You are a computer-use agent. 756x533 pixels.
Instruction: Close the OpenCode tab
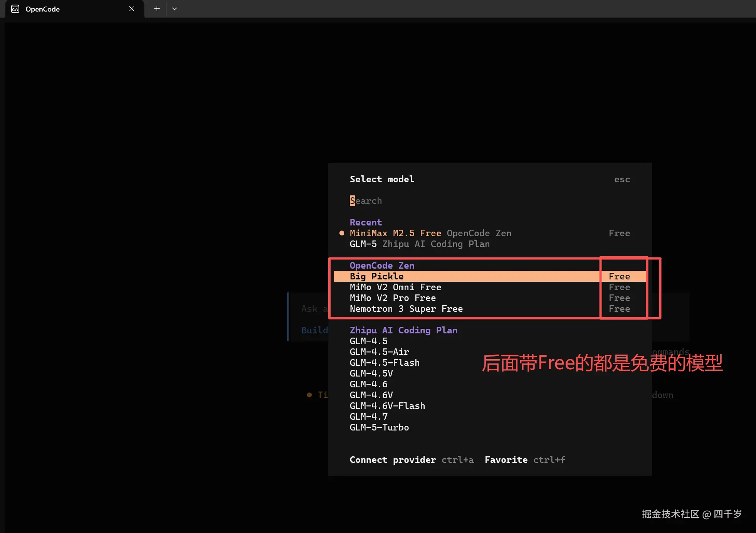click(x=132, y=9)
